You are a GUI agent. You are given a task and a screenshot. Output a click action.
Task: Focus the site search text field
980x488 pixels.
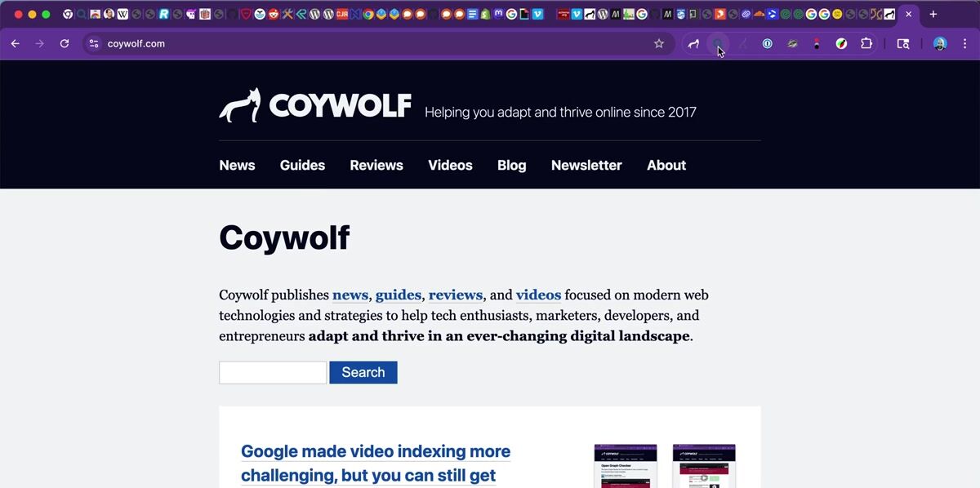[x=273, y=373]
